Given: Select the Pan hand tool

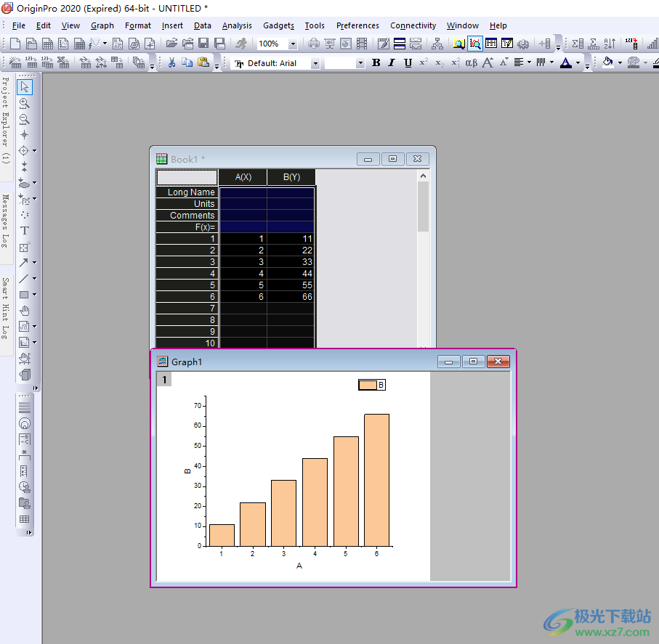Looking at the screenshot, I should pos(25,311).
